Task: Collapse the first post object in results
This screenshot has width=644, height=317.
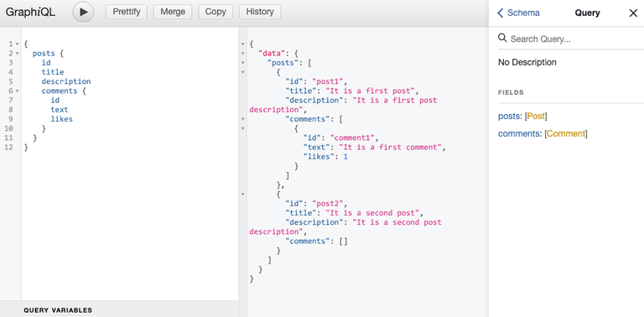Action: click(x=242, y=72)
